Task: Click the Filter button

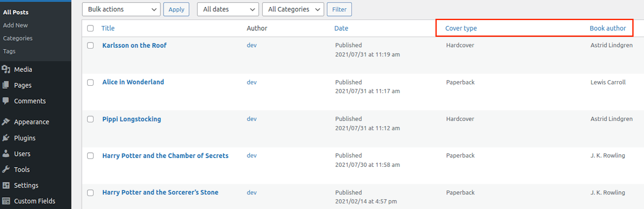Action: (x=340, y=9)
